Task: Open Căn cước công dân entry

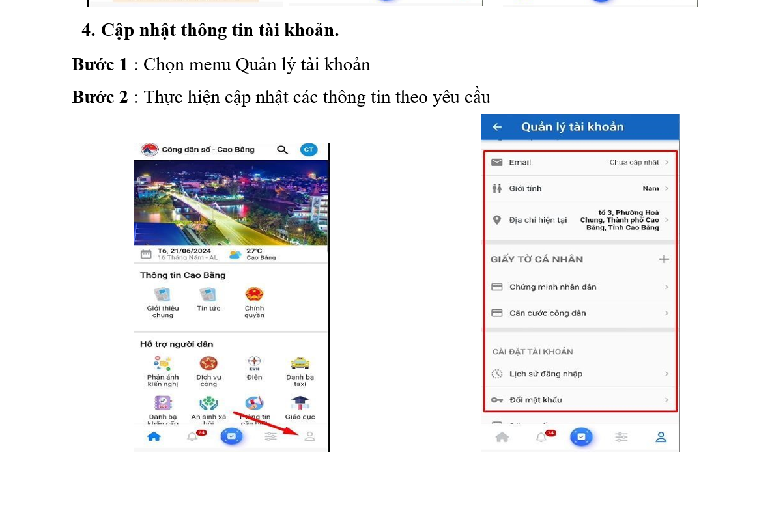Action: pyautogui.click(x=581, y=313)
